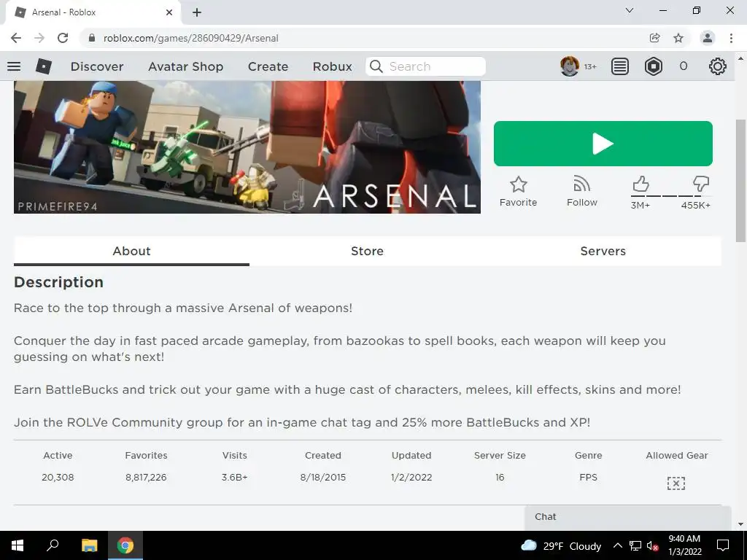The width and height of the screenshot is (747, 560).
Task: Open the weather widget showing 29°F Cloudy
Action: [x=561, y=545]
